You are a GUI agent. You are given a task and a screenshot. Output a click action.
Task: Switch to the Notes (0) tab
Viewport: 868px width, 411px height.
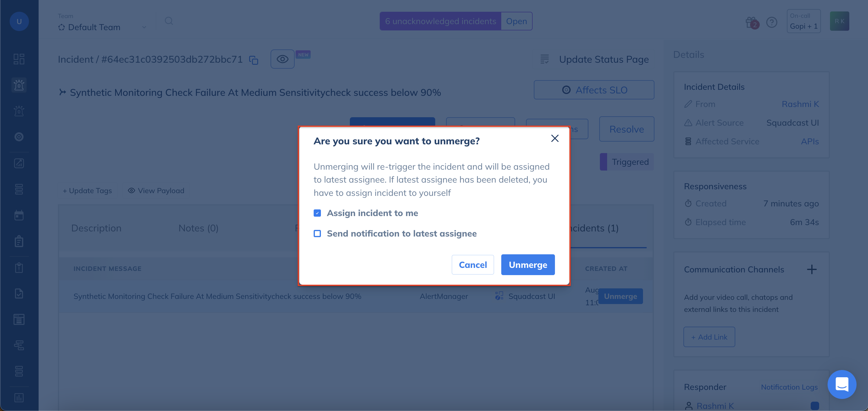pyautogui.click(x=198, y=228)
